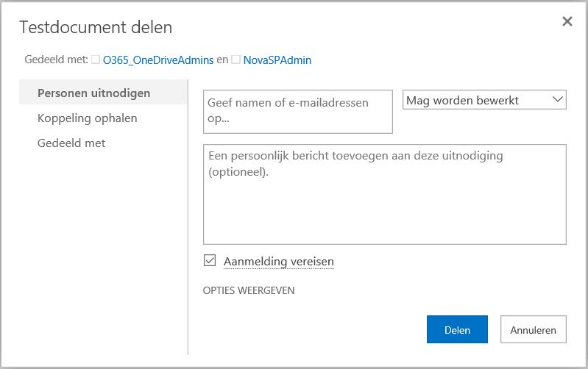The width and height of the screenshot is (588, 369).
Task: Uncheck the Aanmelding vereisen checkbox
Action: point(210,260)
